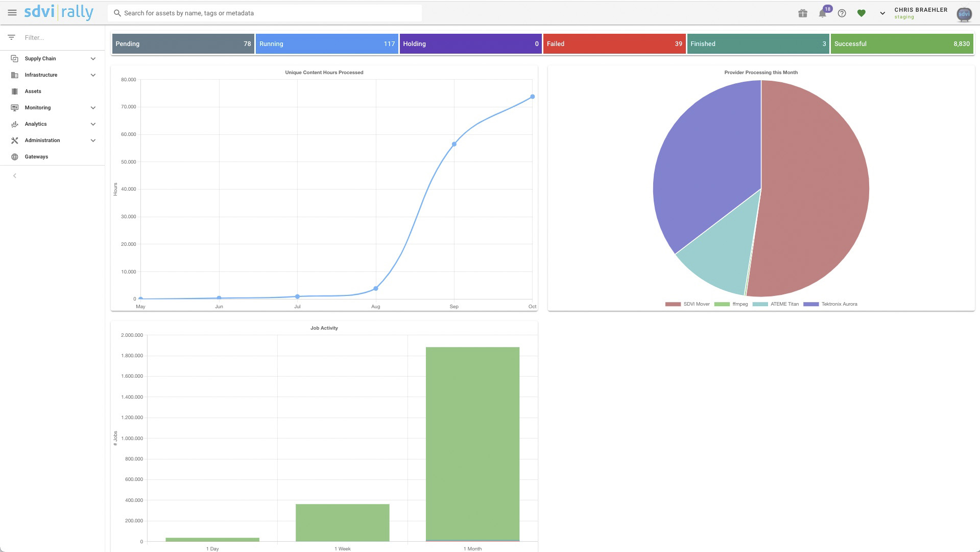Image resolution: width=980 pixels, height=552 pixels.
Task: Open the Monitoring section
Action: [x=37, y=107]
